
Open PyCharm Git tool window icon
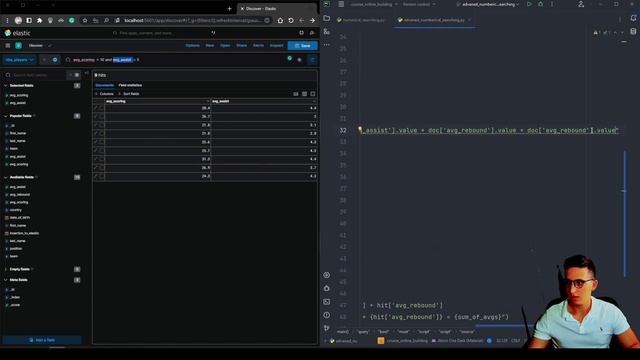click(327, 328)
